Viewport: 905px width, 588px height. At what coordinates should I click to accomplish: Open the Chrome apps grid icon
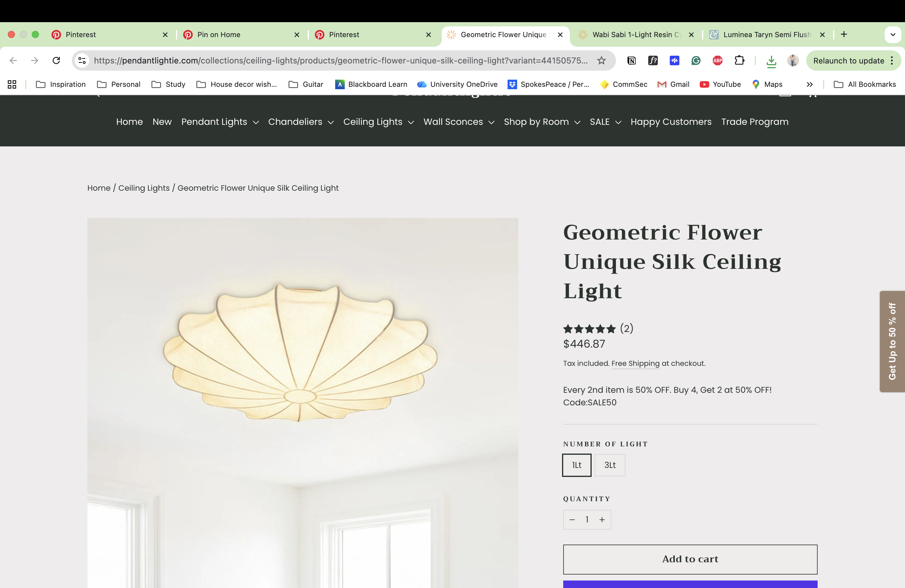click(12, 84)
